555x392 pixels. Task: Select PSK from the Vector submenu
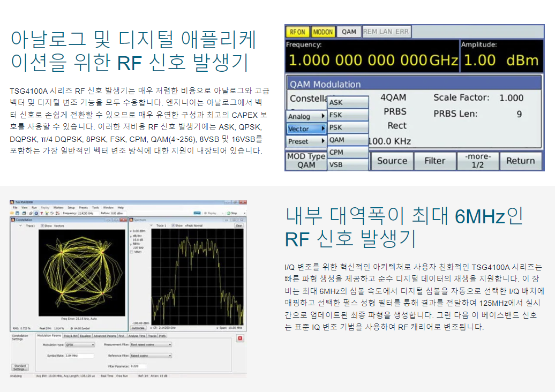pyautogui.click(x=348, y=127)
